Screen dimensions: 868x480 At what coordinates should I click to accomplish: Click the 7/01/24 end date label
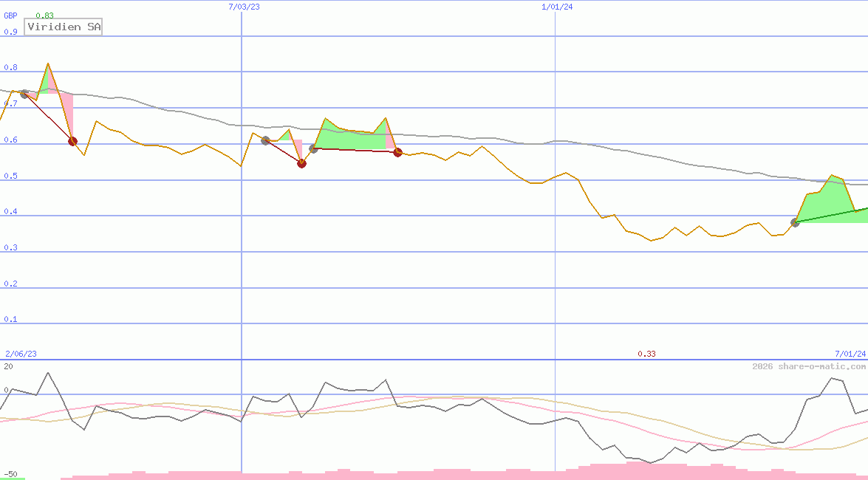(850, 354)
